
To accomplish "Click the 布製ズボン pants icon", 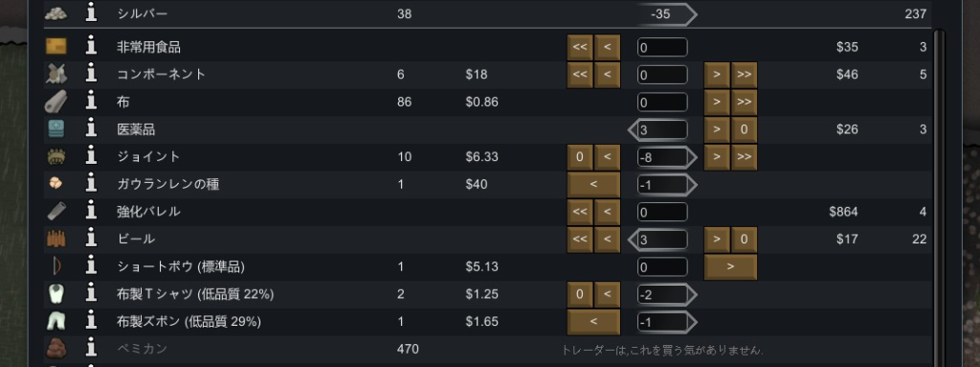I will (x=56, y=322).
